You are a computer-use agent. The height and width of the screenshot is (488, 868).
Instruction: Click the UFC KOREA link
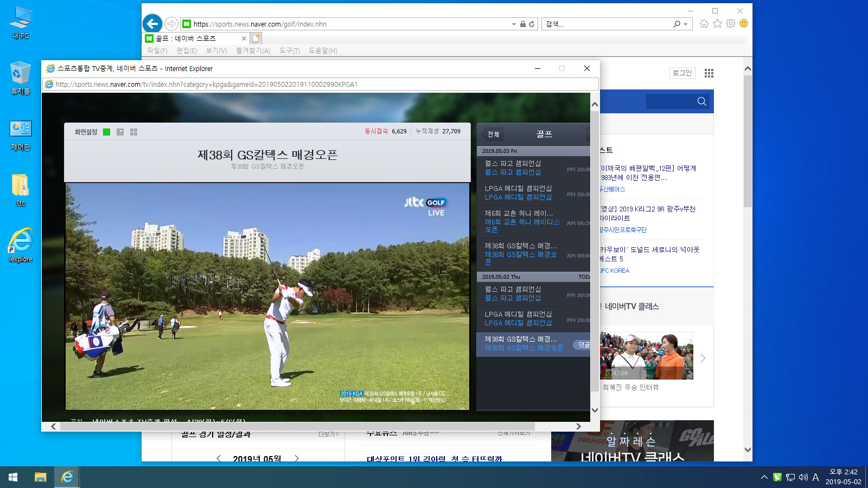(x=614, y=271)
